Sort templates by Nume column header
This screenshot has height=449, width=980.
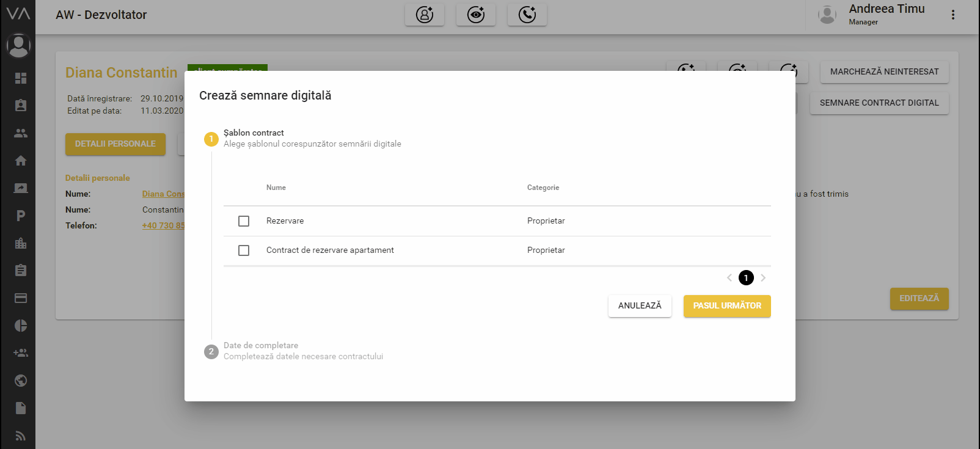pos(276,188)
